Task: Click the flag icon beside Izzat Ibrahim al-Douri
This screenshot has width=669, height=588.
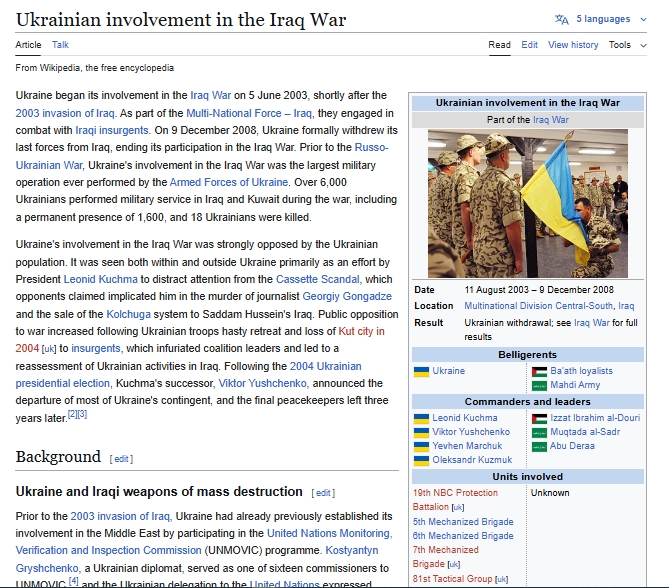Action: [539, 418]
